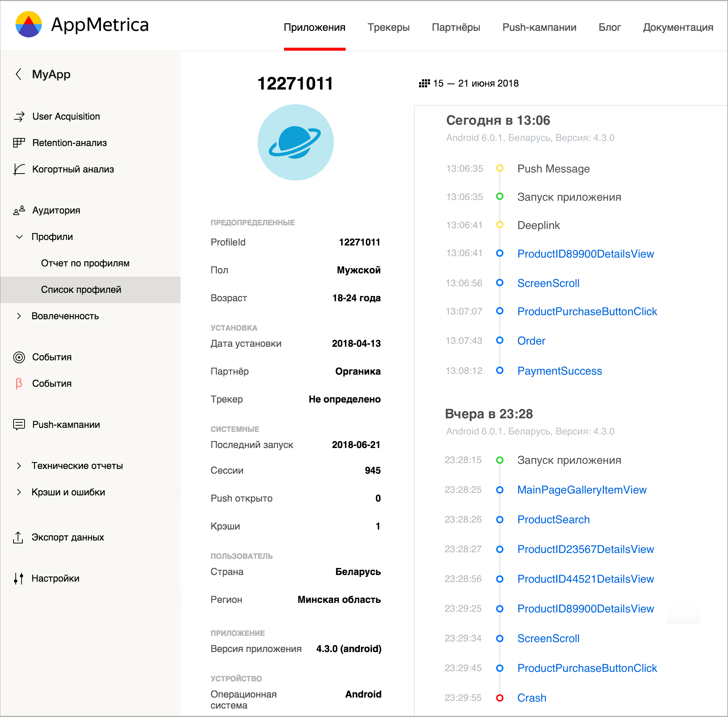Open the Партнёры top tab

[x=456, y=28]
